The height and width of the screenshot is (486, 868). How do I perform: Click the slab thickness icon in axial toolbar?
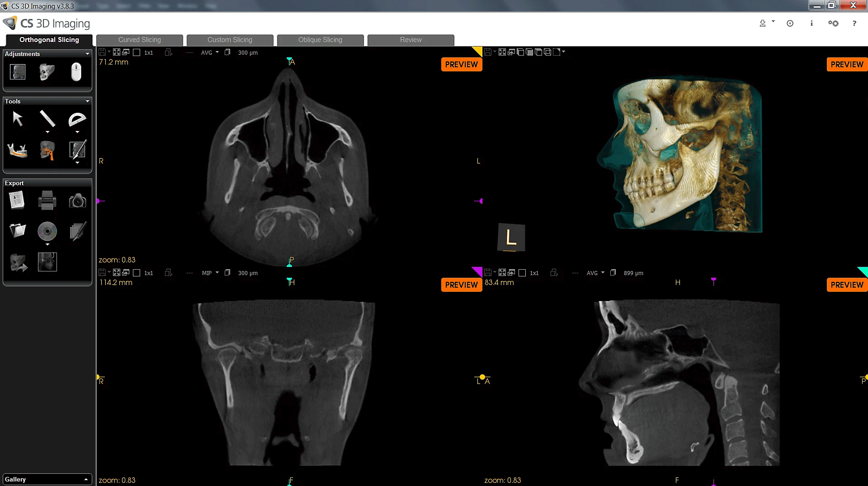point(227,52)
